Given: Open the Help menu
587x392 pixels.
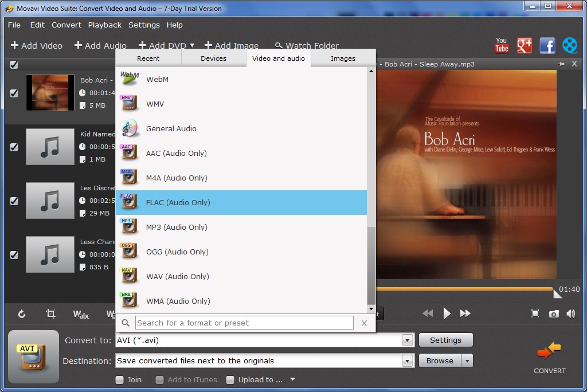Looking at the screenshot, I should tap(174, 25).
